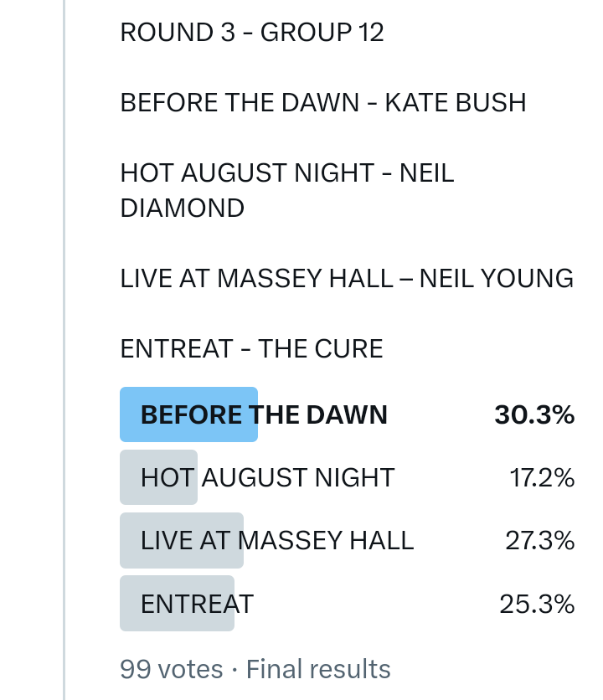Select the LIVE AT MASSEY HALL poll option
603x700 pixels.
click(277, 540)
